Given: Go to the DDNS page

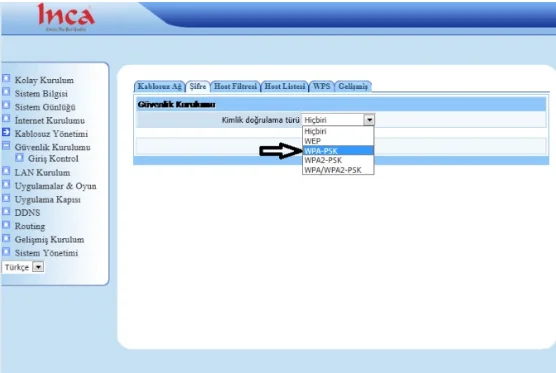Looking at the screenshot, I should point(27,213).
